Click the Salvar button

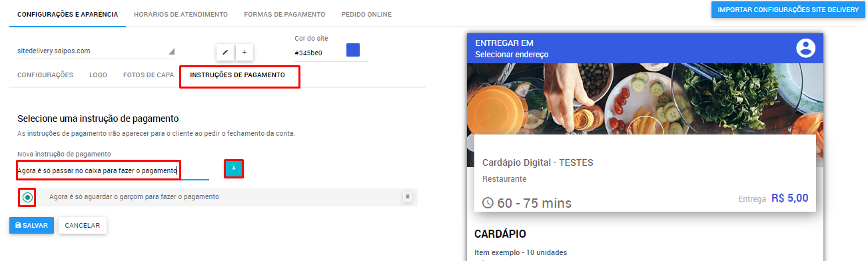(x=32, y=225)
